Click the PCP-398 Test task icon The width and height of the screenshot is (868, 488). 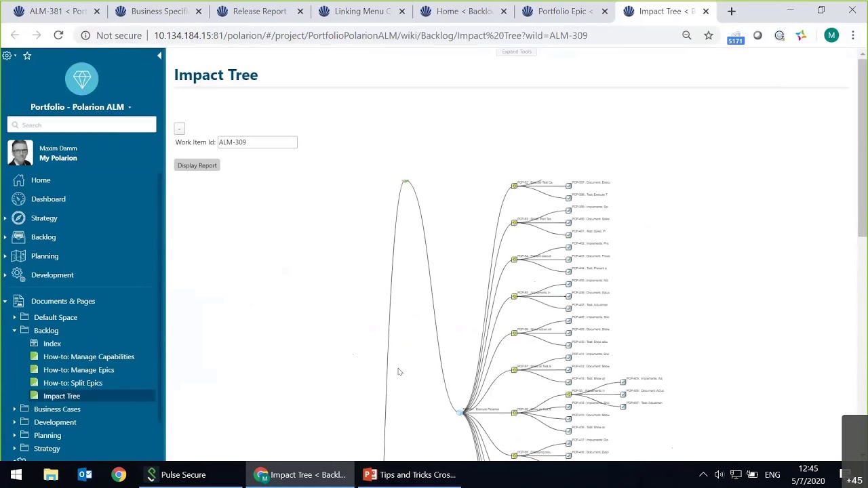(x=568, y=198)
